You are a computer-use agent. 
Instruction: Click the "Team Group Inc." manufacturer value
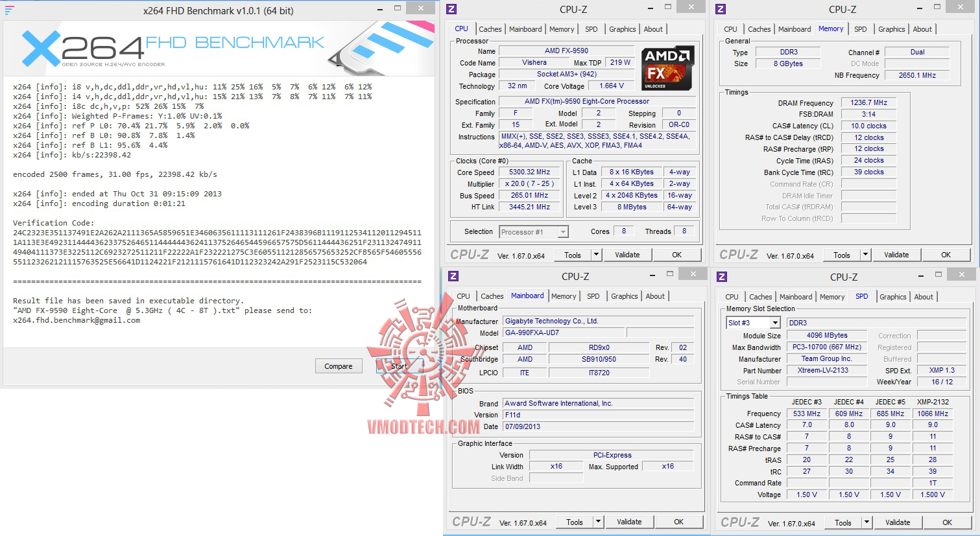tap(827, 358)
